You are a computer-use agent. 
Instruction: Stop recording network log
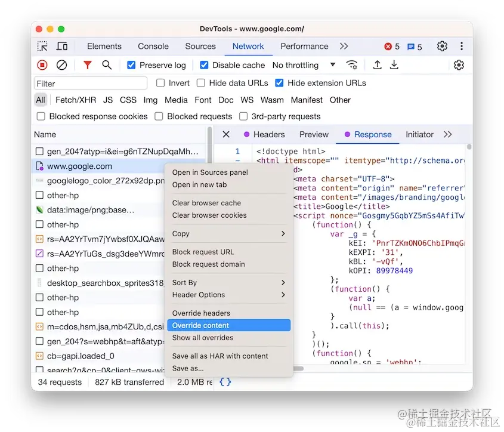point(42,65)
